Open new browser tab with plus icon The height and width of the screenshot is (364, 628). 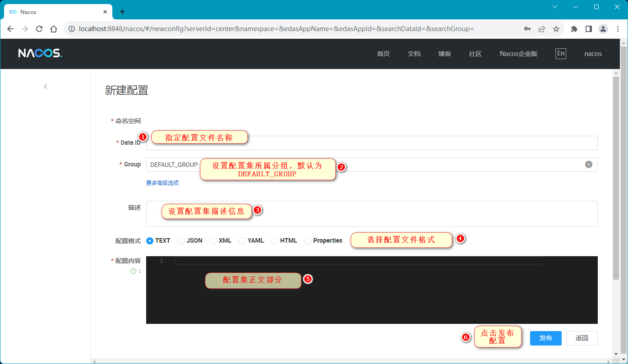coord(122,12)
